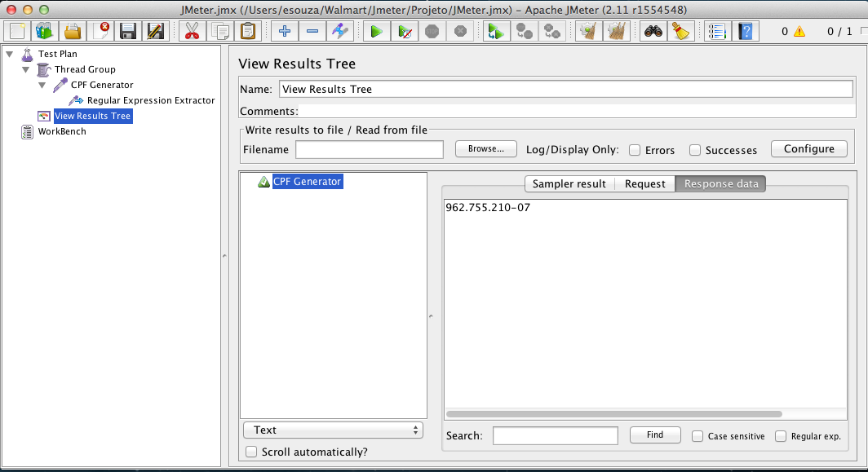Click the horizontal scrollbar in response data

point(614,414)
